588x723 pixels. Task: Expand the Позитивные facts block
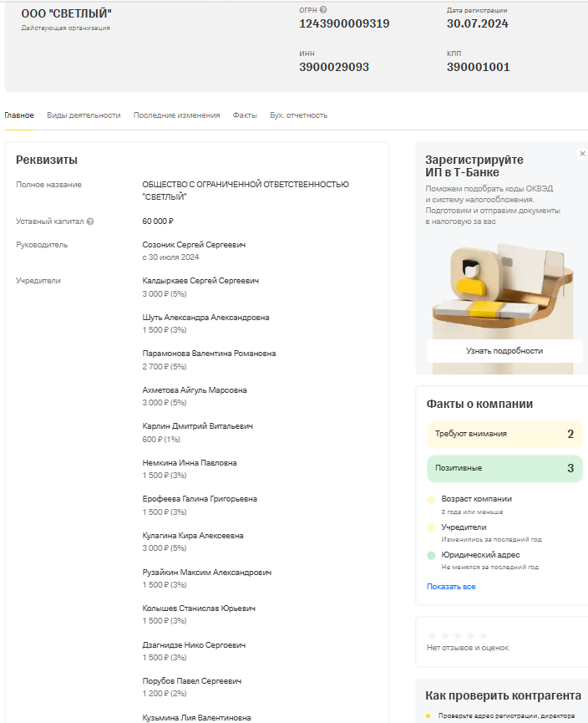click(504, 468)
